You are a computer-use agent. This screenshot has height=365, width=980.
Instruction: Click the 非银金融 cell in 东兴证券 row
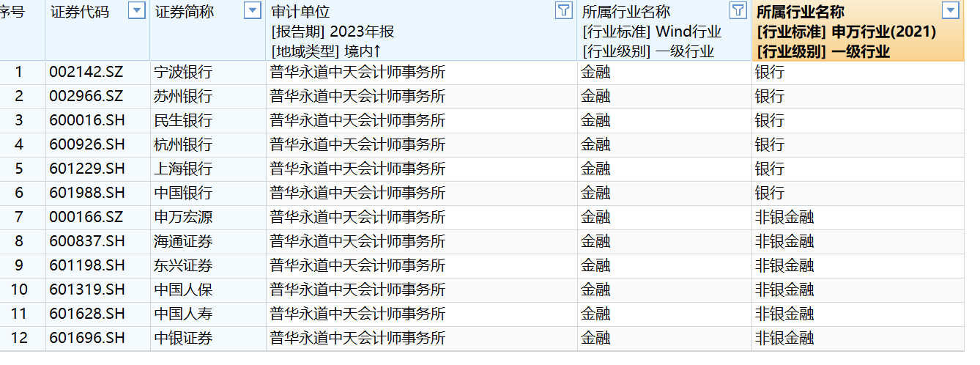pos(858,266)
